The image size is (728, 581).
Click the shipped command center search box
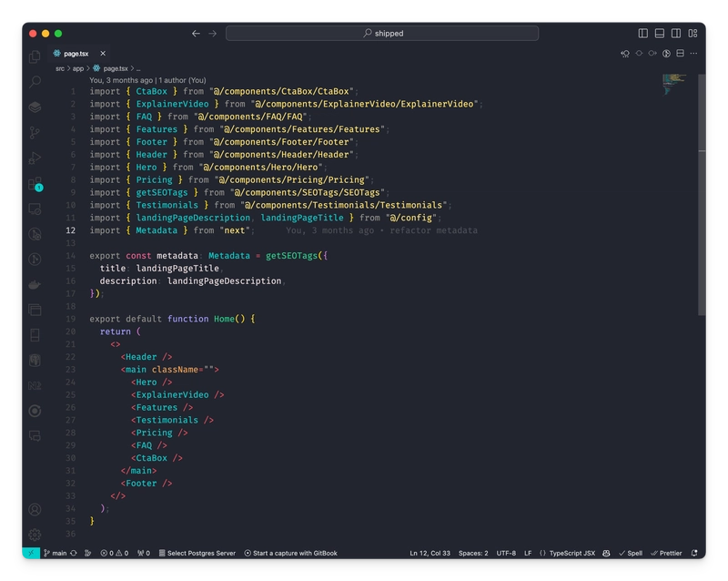point(382,33)
